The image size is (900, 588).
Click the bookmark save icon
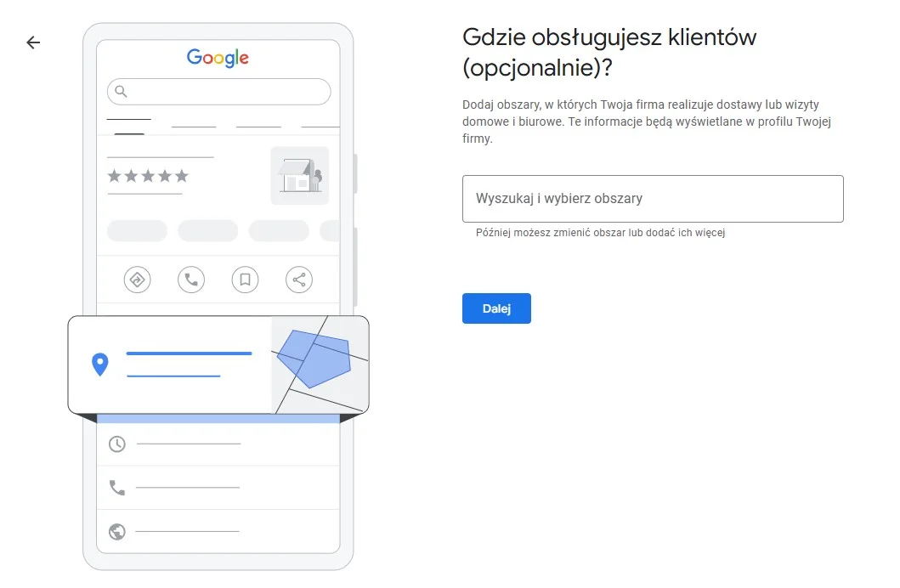245,279
